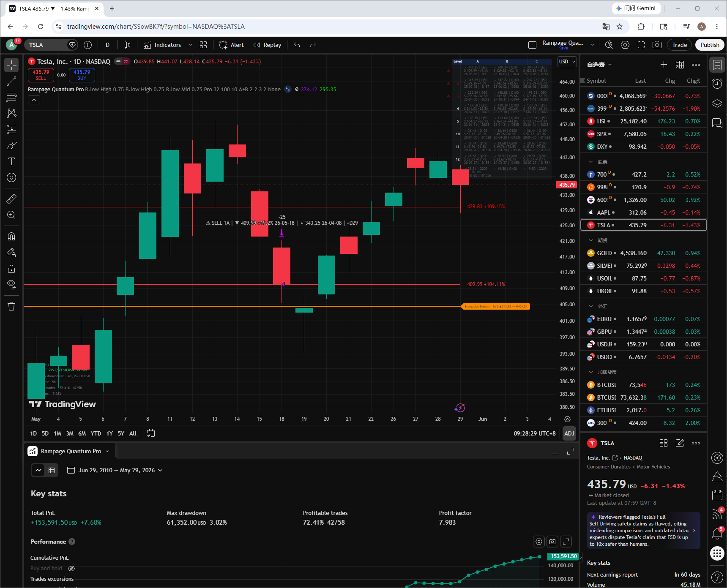
Task: Add a symbol to the watchlist
Action: [x=664, y=65]
